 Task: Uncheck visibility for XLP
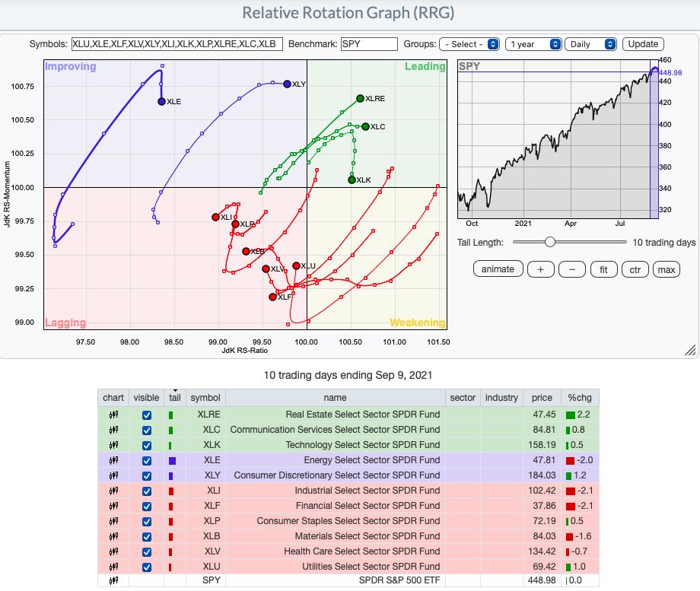coord(146,521)
